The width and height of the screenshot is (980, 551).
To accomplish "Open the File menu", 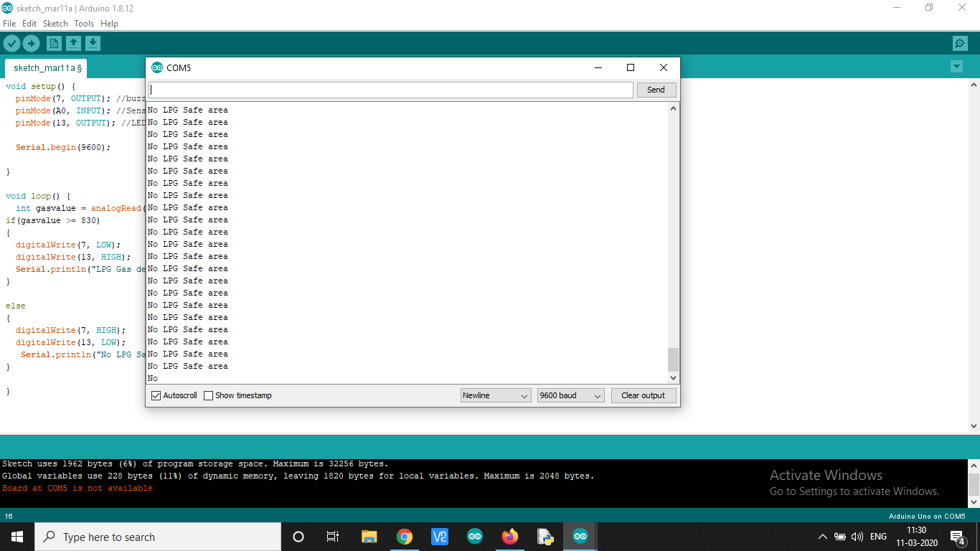I will [9, 24].
